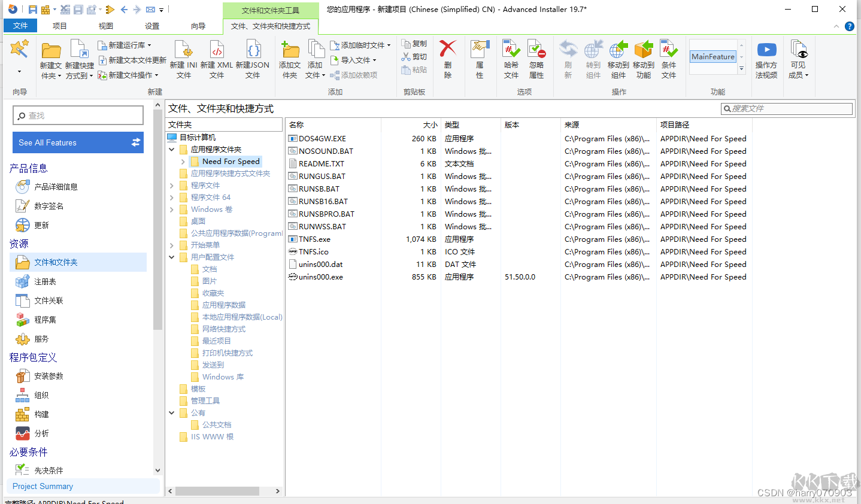Click the 移动到功能 (Move to Feature) icon
The width and height of the screenshot is (861, 504).
[644, 58]
